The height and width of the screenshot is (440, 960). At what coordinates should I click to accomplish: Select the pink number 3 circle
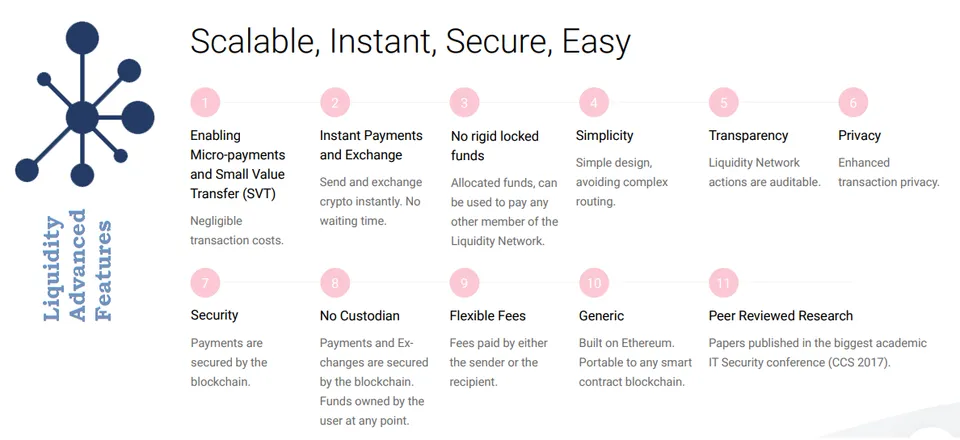(464, 103)
